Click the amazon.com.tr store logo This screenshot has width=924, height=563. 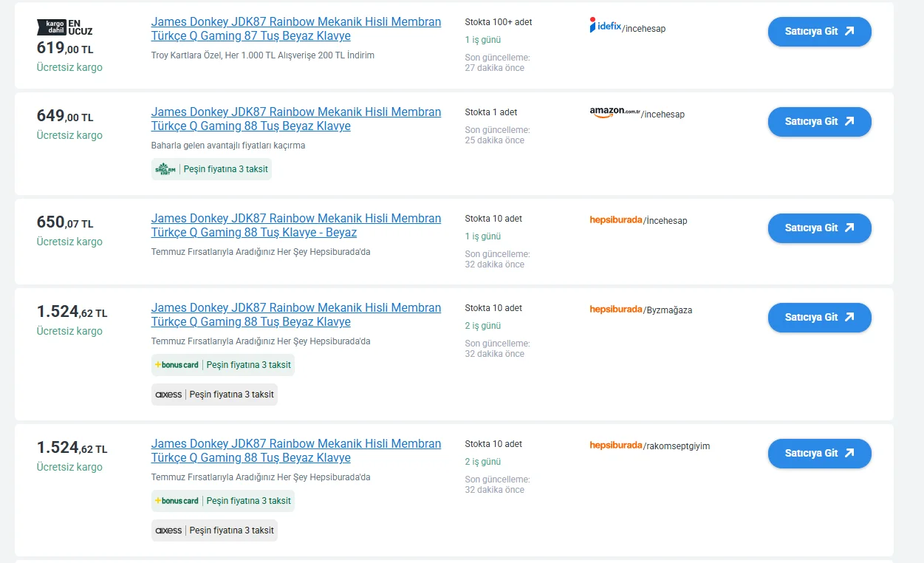coord(615,112)
